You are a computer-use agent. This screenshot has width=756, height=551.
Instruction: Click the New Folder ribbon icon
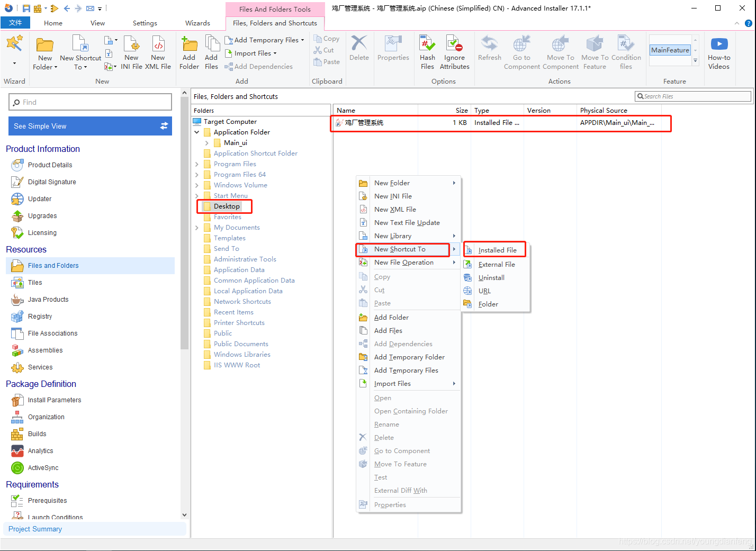pos(44,53)
